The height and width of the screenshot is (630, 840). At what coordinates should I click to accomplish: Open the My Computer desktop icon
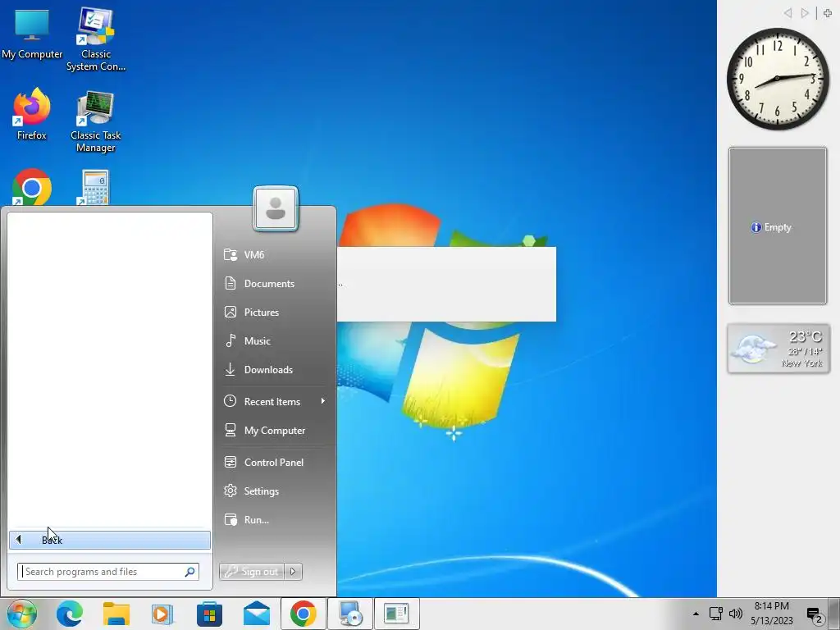(32, 34)
